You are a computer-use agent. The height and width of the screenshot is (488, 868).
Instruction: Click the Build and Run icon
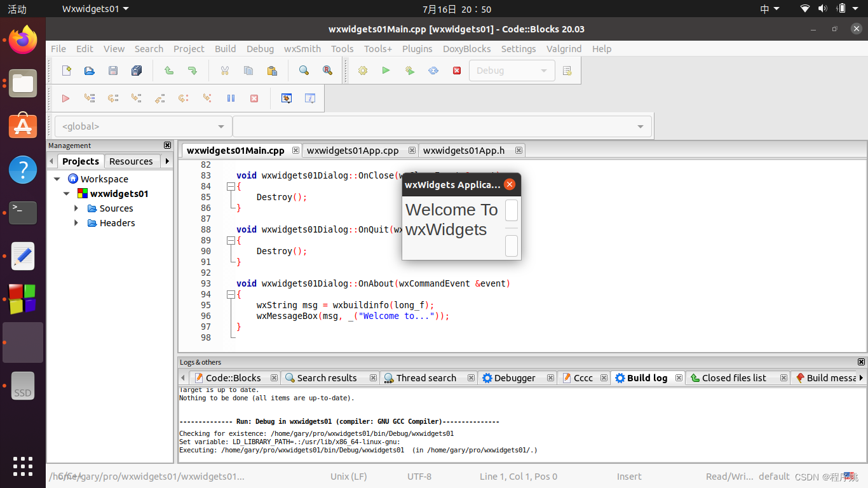click(x=409, y=70)
